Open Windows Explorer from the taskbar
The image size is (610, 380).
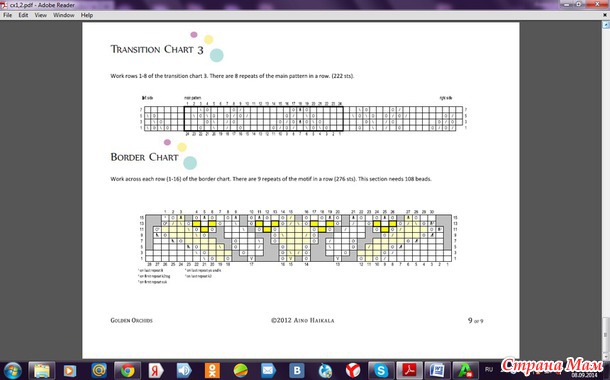(x=42, y=371)
